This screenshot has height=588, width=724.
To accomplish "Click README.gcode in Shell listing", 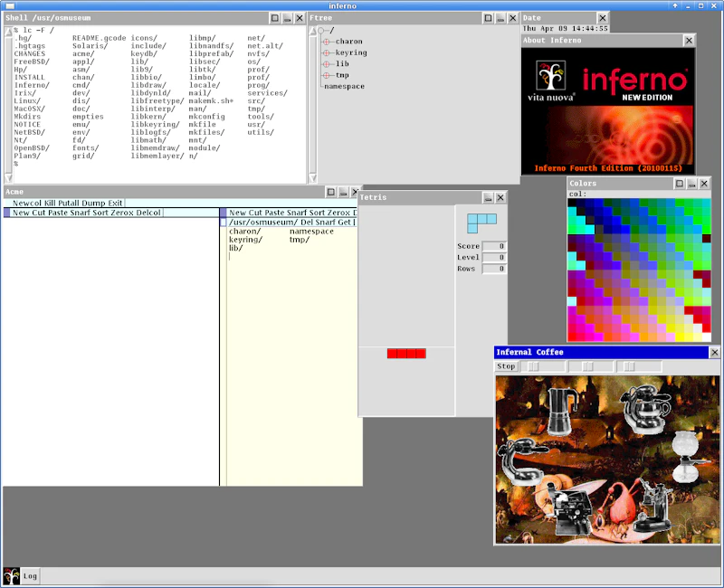I will tap(99, 38).
